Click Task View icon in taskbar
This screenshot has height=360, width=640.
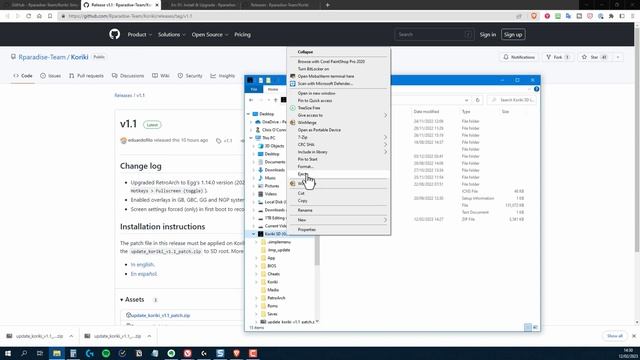pos(40,353)
